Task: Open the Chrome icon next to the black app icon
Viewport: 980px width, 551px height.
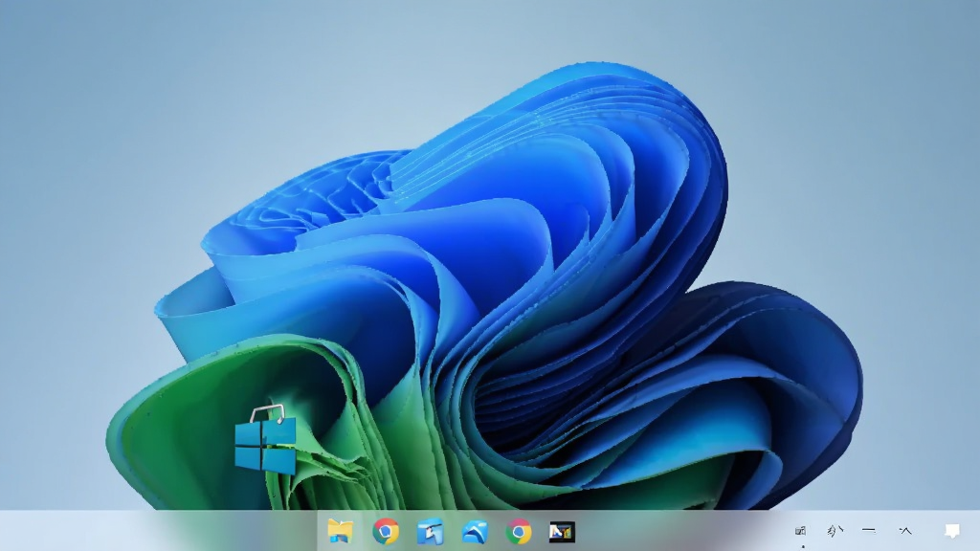Action: click(518, 532)
